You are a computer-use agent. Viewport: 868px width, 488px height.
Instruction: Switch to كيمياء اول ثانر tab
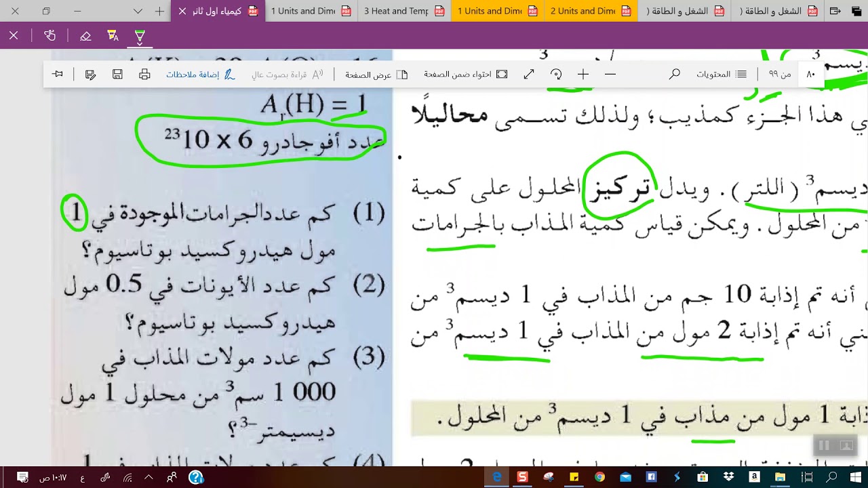217,11
